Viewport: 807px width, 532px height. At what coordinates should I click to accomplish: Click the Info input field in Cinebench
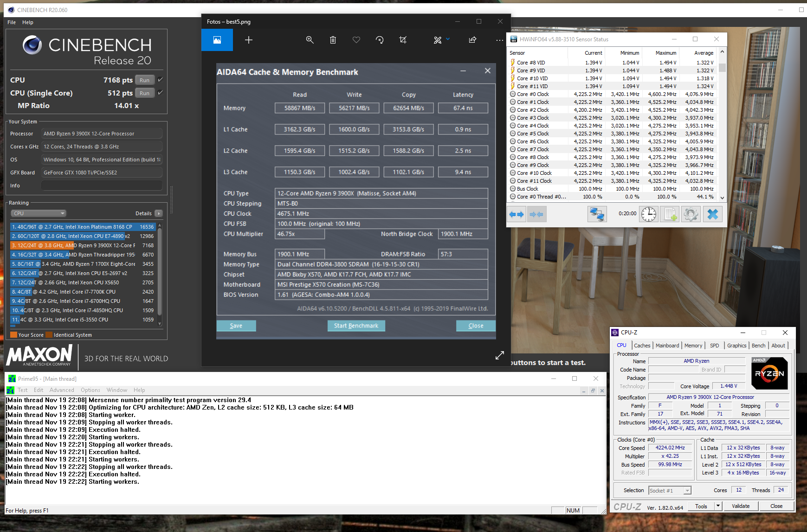[x=102, y=186]
